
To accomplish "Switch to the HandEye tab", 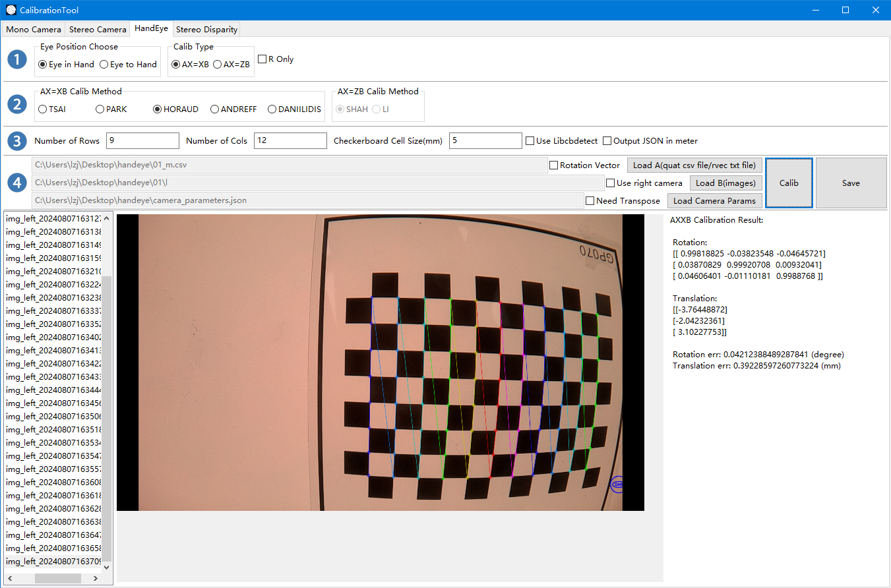I will pos(151,29).
